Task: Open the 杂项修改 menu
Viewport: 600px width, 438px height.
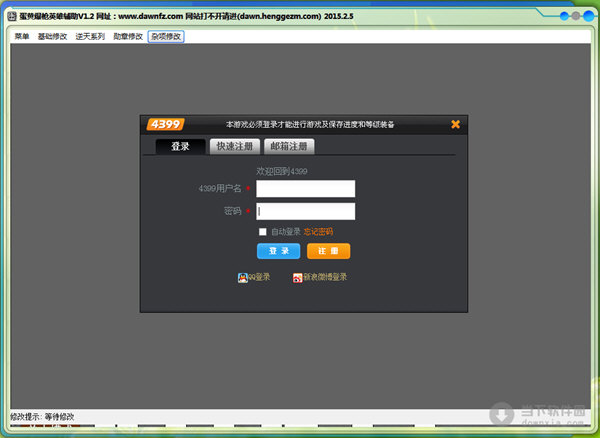Action: (166, 36)
